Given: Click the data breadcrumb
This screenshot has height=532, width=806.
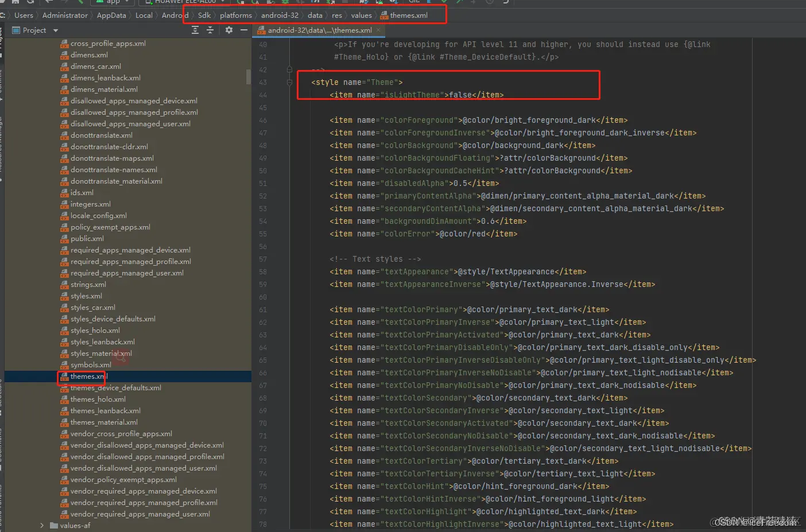Looking at the screenshot, I should [315, 15].
